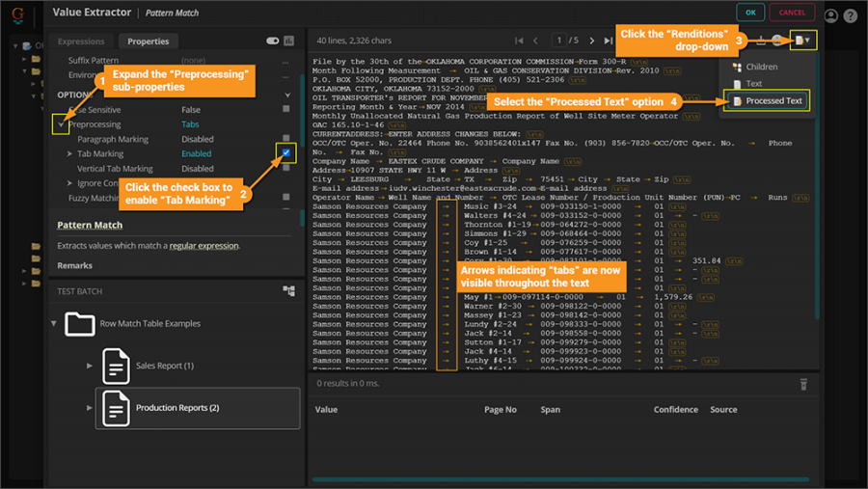Switch to the Expressions tab
The height and width of the screenshot is (489, 868).
pos(81,41)
